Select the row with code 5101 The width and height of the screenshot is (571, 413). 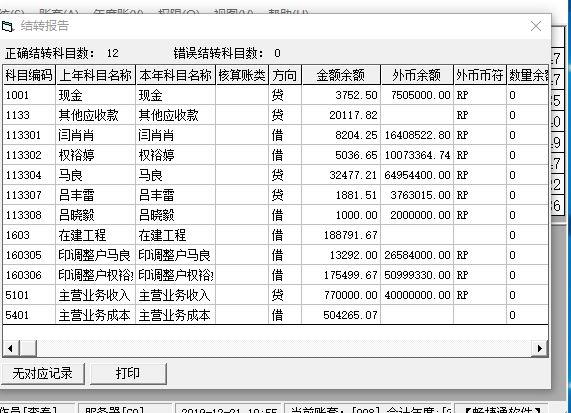pyautogui.click(x=276, y=295)
